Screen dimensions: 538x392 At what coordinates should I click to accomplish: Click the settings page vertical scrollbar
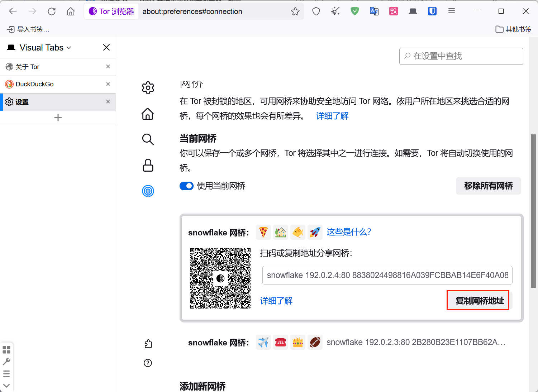point(533,211)
